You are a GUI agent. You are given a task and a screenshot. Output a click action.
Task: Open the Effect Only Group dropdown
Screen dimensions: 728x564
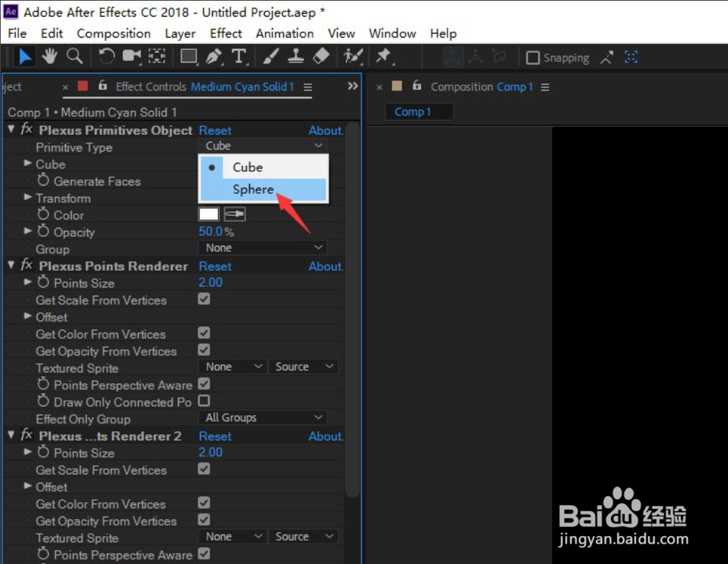[x=263, y=418]
